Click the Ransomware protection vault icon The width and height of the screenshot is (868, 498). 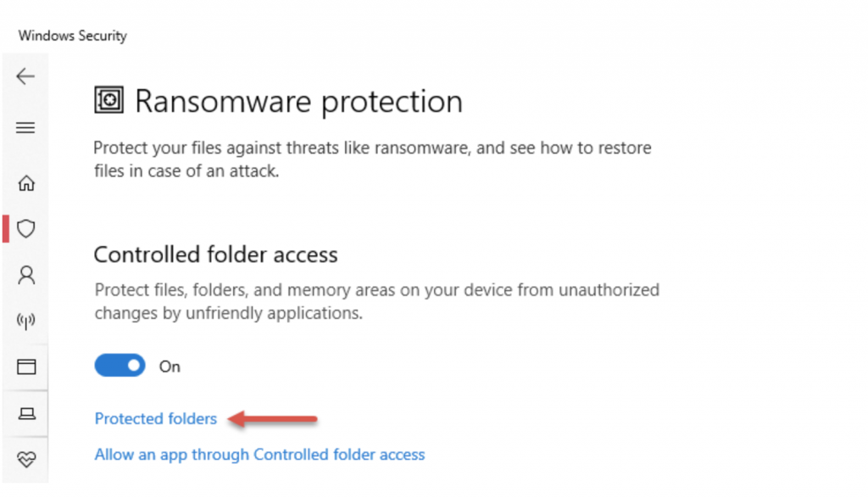pos(108,101)
